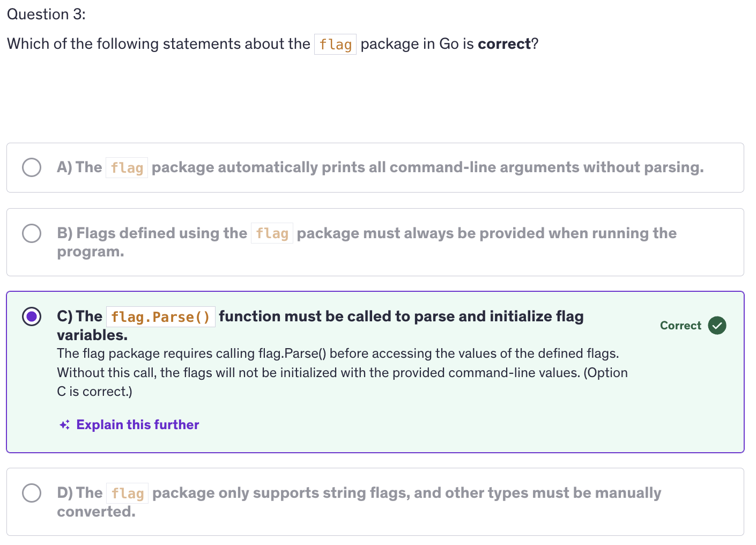Click the Correct status label

pyautogui.click(x=680, y=326)
